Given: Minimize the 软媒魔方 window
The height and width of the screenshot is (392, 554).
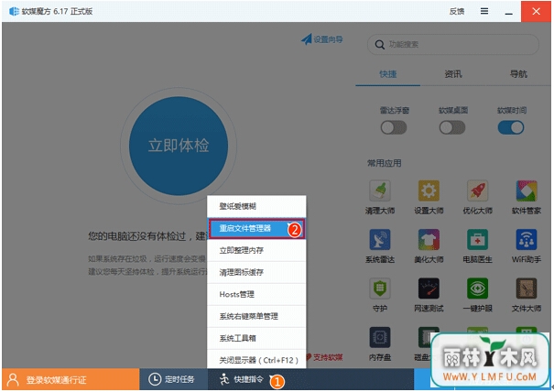Looking at the screenshot, I should (508, 11).
